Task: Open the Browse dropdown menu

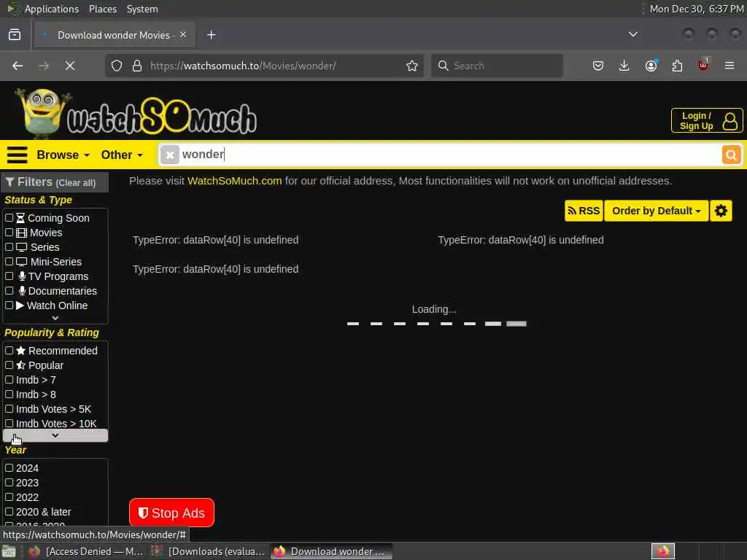Action: [x=63, y=155]
